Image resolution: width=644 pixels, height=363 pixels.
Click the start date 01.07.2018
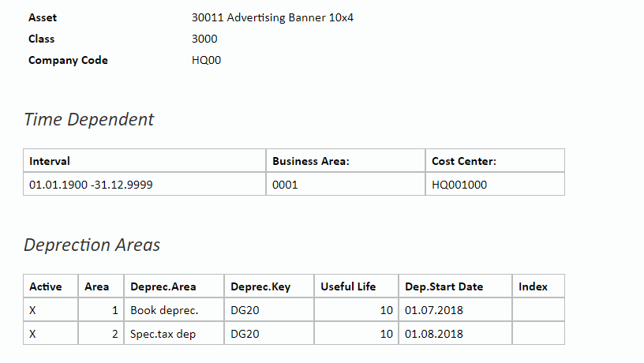pyautogui.click(x=434, y=310)
